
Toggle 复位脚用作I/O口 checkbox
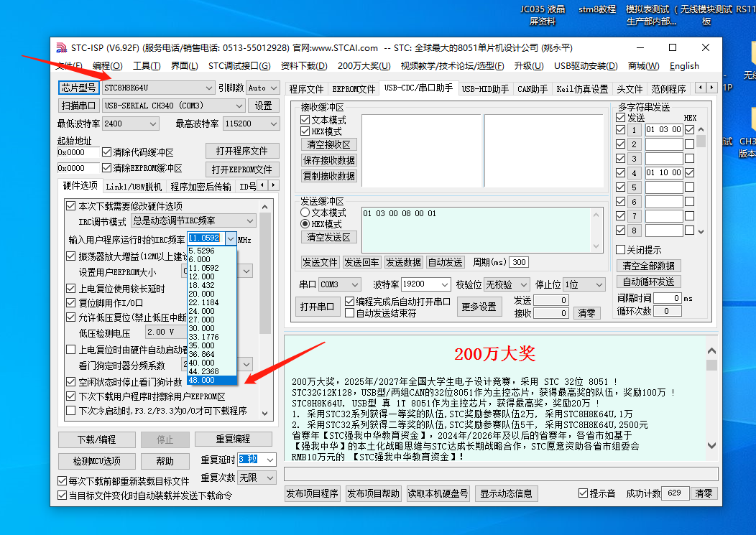71,303
